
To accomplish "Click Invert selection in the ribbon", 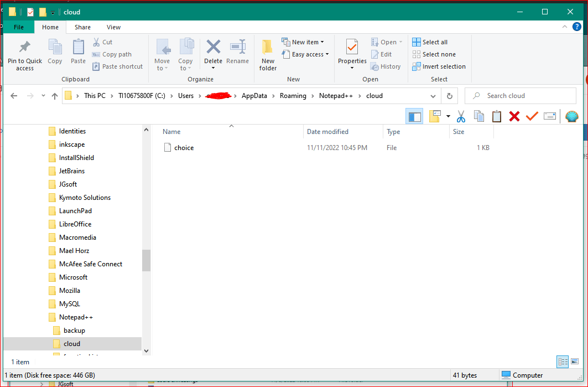I will (x=439, y=66).
